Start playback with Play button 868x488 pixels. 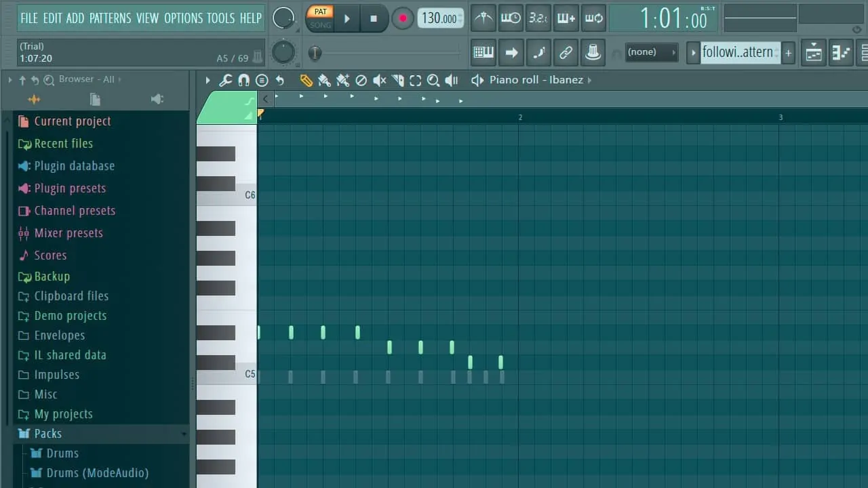(347, 18)
